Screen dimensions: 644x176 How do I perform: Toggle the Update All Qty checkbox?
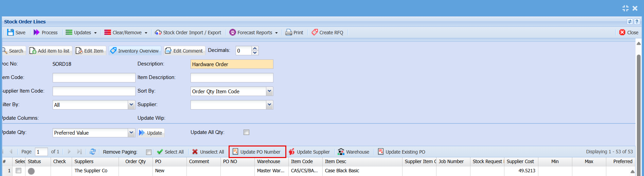click(x=247, y=132)
